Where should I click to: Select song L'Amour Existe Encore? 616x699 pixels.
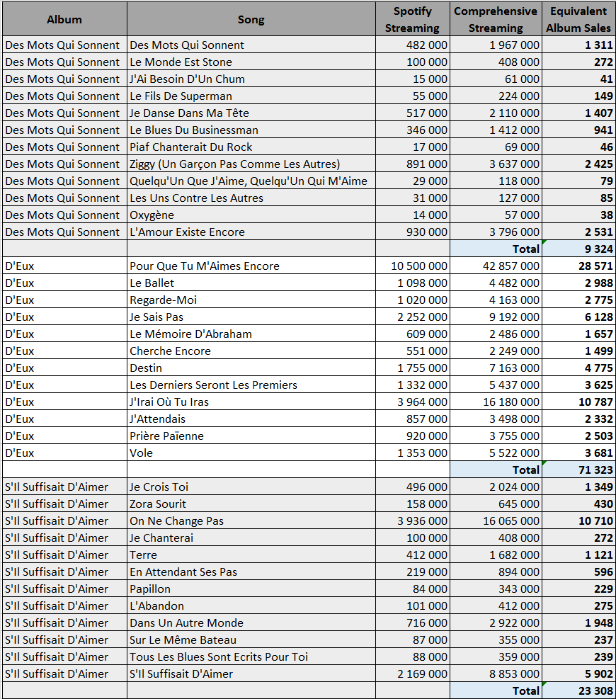pos(251,232)
